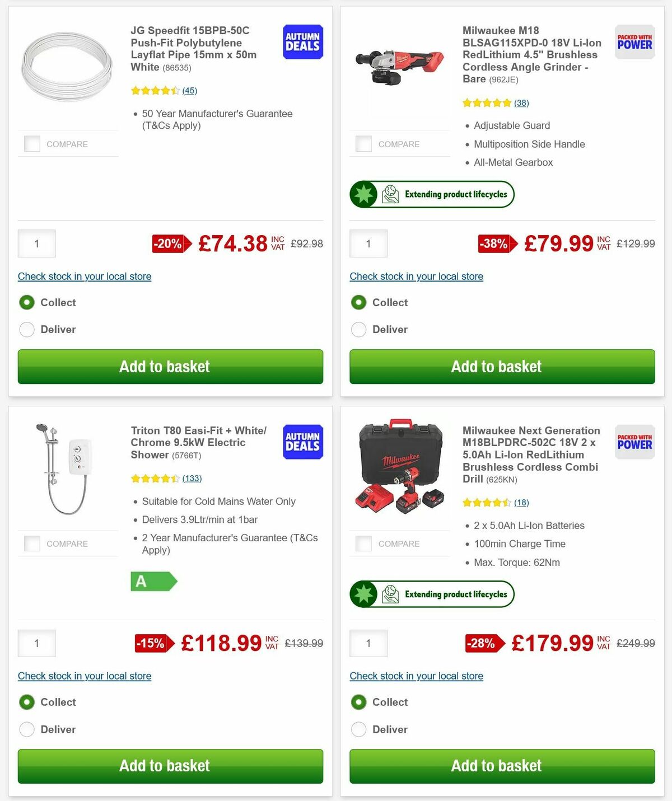Tick Compare for the Milwaukee angle grinder

[x=363, y=143]
